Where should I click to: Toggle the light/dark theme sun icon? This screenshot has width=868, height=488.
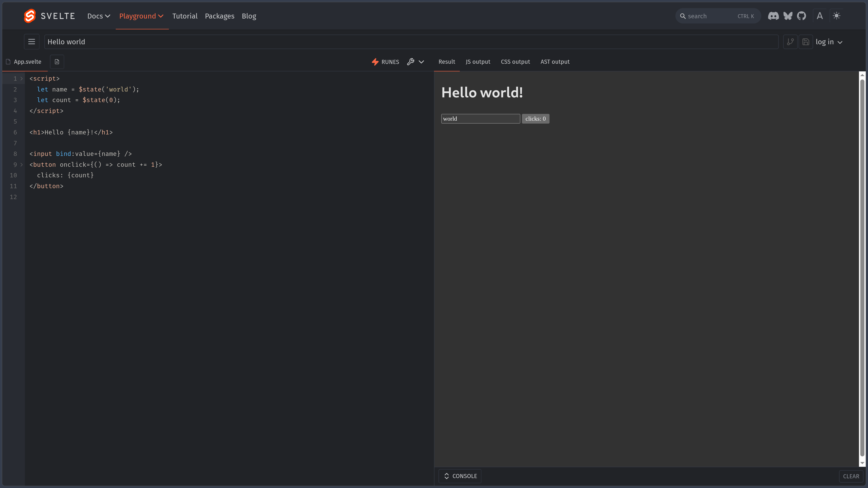click(x=837, y=16)
